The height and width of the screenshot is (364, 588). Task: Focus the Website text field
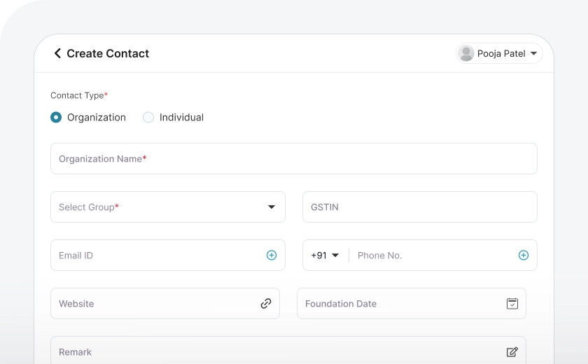click(x=154, y=304)
